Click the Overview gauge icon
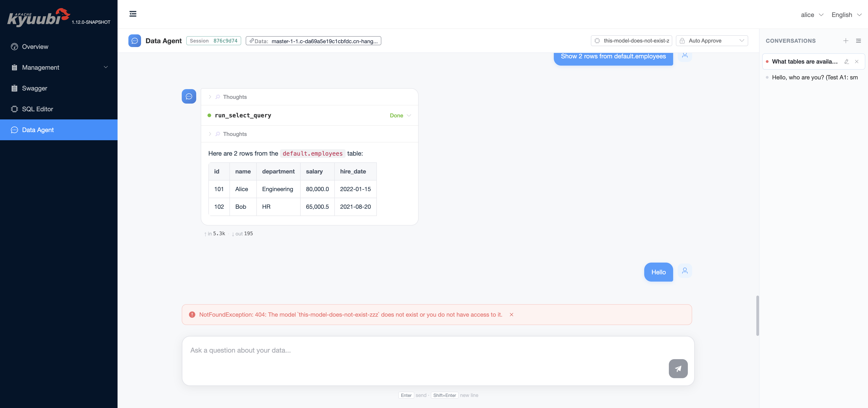The width and height of the screenshot is (868, 408). 14,47
